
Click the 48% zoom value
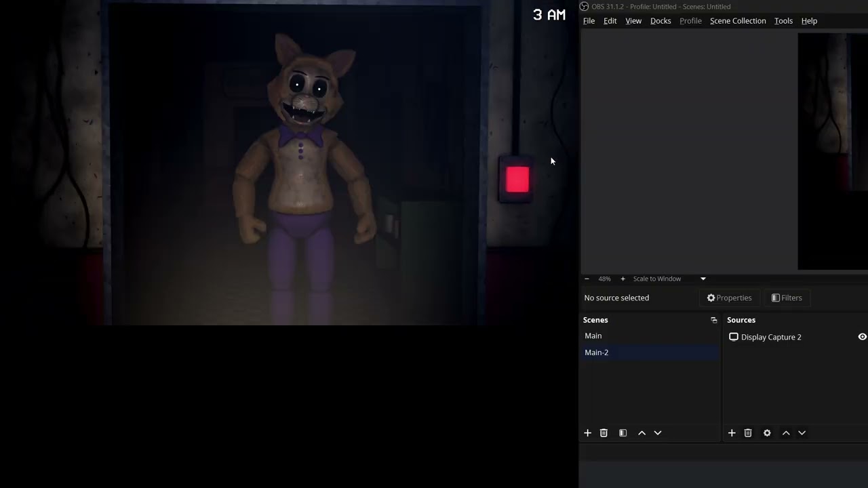tap(604, 279)
